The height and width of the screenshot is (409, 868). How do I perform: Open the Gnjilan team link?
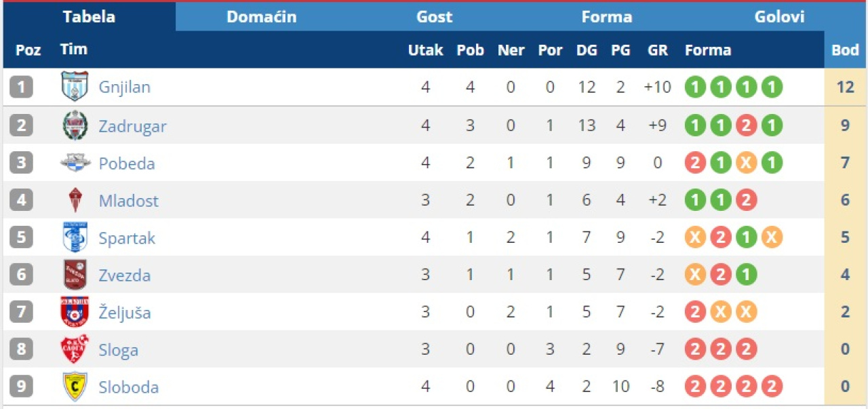pos(125,87)
